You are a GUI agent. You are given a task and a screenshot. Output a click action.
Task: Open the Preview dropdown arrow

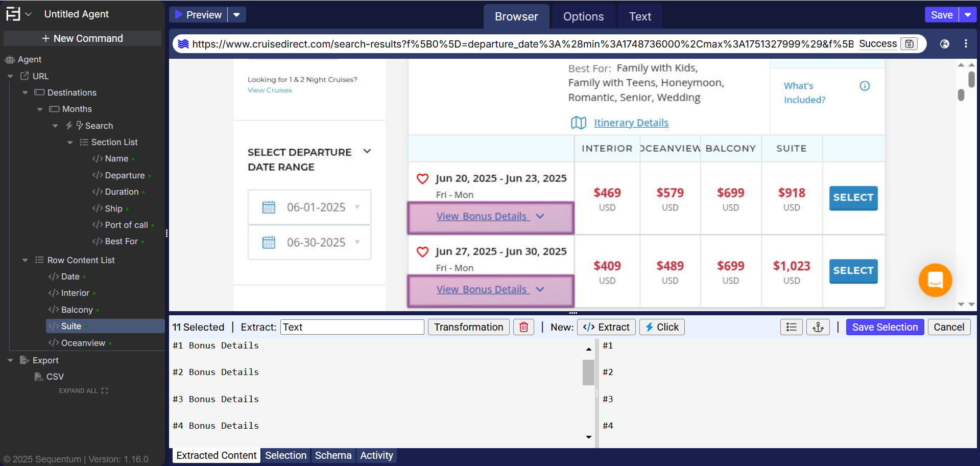(236, 15)
